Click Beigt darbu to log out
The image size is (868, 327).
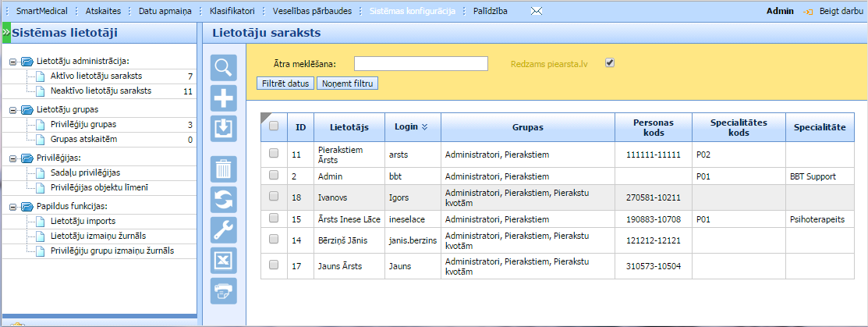[x=840, y=12]
